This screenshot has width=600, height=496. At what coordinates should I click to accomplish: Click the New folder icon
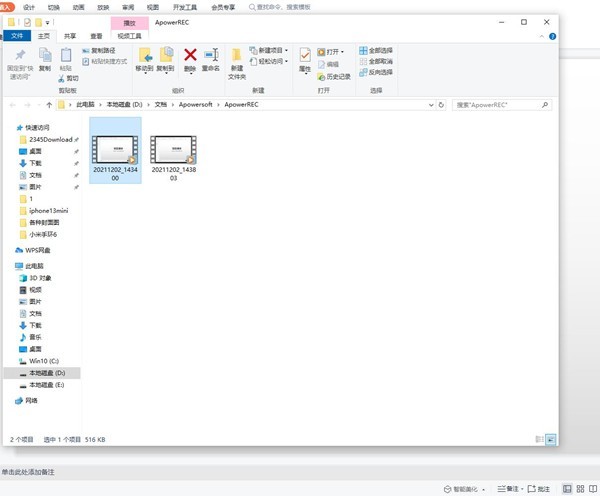(x=237, y=55)
